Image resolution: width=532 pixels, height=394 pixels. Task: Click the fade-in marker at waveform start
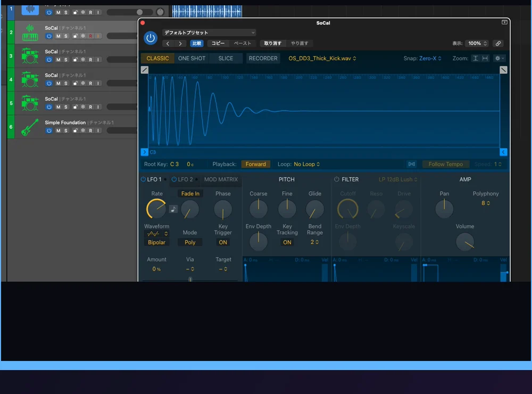tap(145, 70)
